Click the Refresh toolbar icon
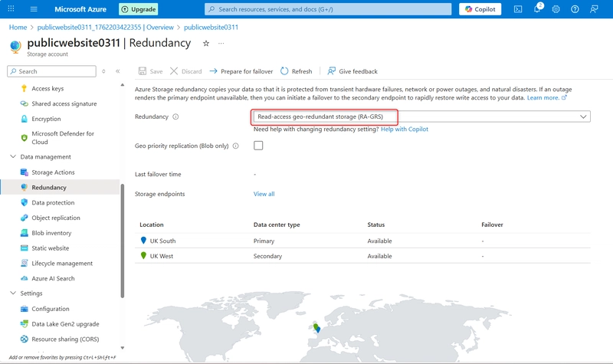The image size is (613, 364). (296, 71)
